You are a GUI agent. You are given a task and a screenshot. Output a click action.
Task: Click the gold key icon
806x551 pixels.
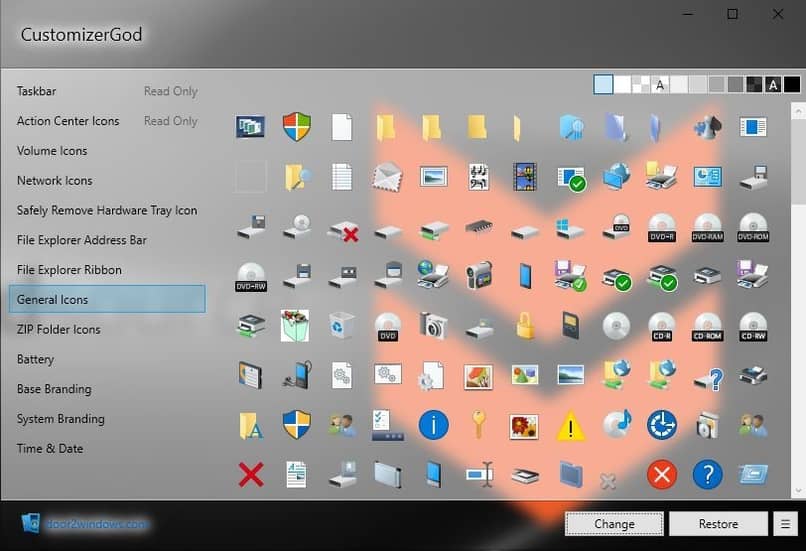point(479,425)
